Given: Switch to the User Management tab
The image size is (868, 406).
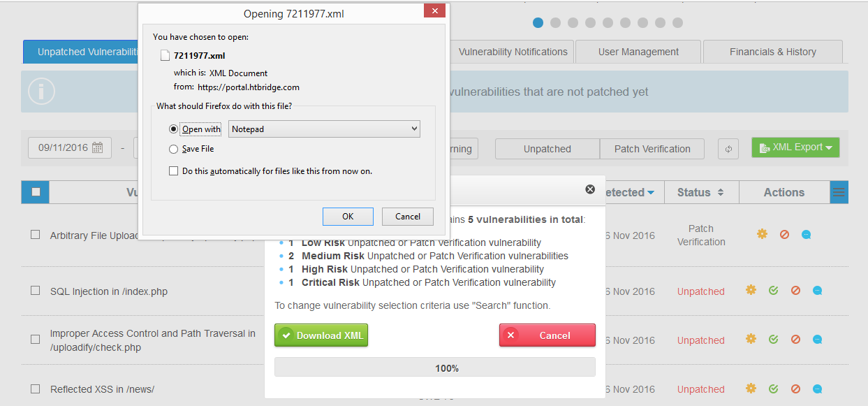Looking at the screenshot, I should click(637, 51).
